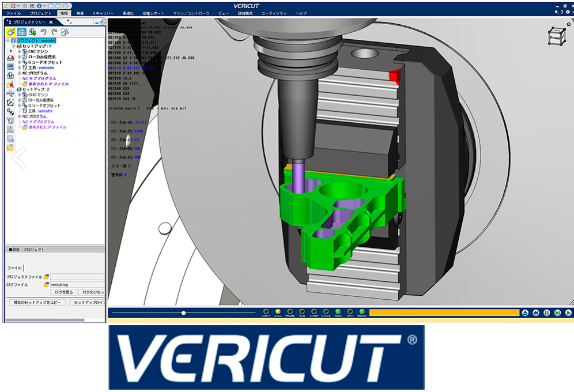Collapse the セットアップ : 1 node

[x=14, y=46]
